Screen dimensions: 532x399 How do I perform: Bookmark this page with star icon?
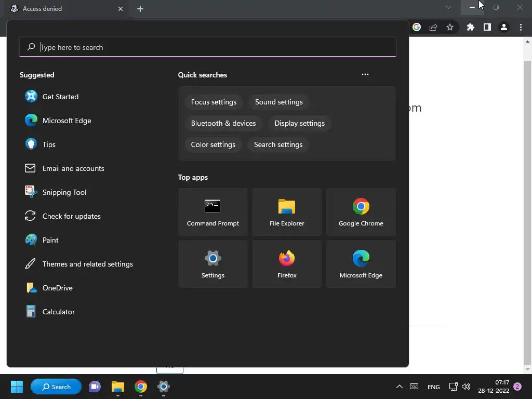(x=450, y=27)
